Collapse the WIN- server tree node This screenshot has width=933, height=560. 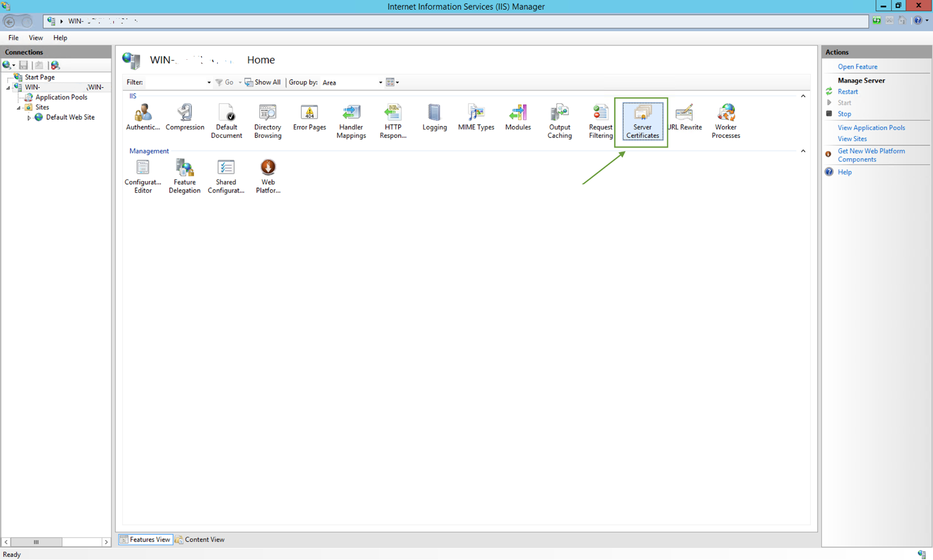point(8,88)
